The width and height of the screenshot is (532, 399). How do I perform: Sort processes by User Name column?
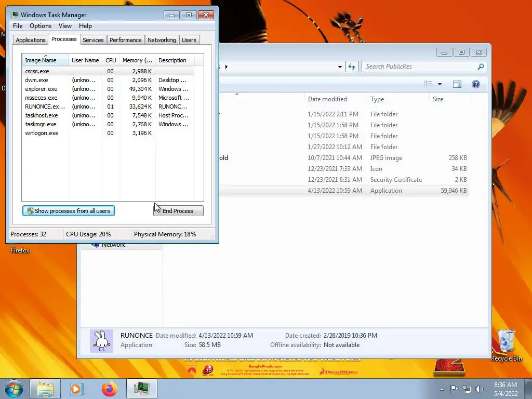point(85,60)
